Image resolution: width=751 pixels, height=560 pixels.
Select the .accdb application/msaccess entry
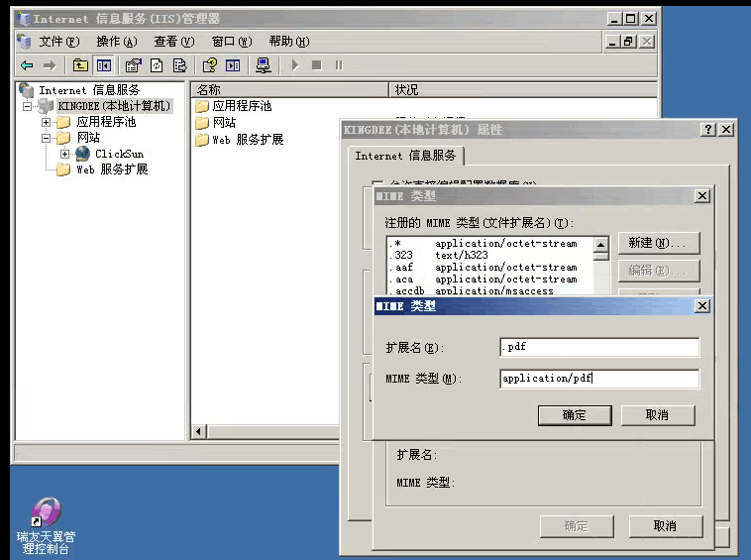click(x=489, y=290)
